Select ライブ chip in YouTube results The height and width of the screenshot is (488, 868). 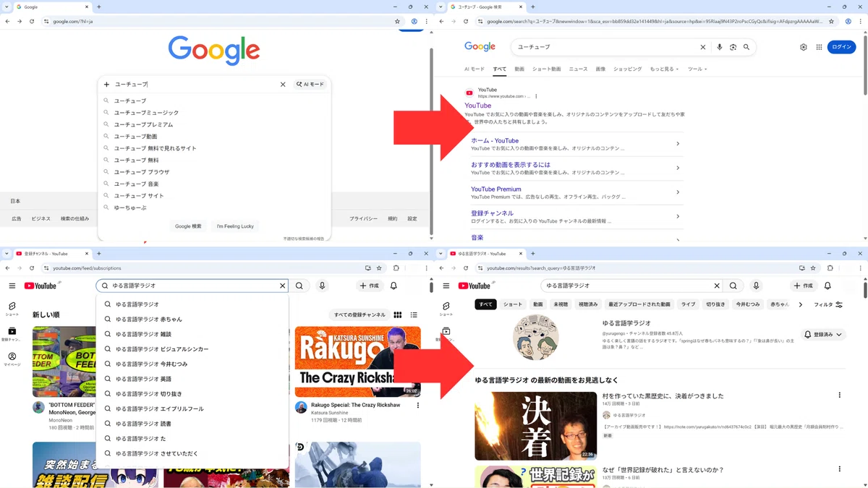point(688,304)
